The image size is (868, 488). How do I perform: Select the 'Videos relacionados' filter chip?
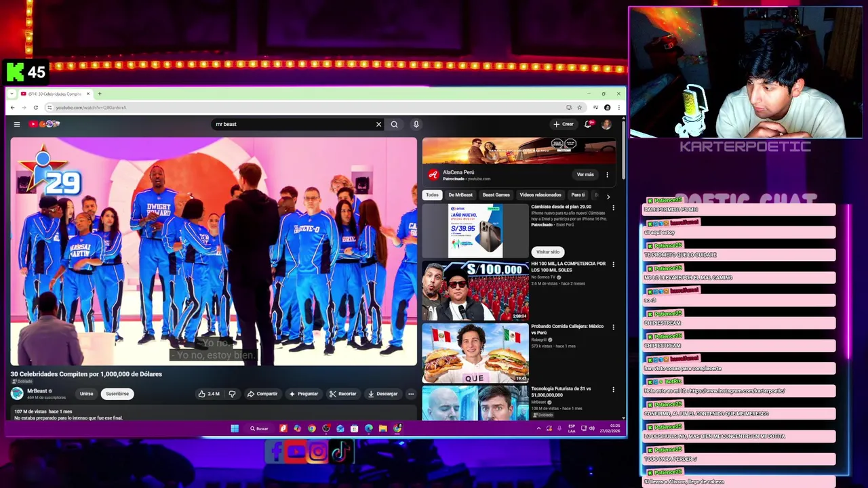[x=540, y=195]
